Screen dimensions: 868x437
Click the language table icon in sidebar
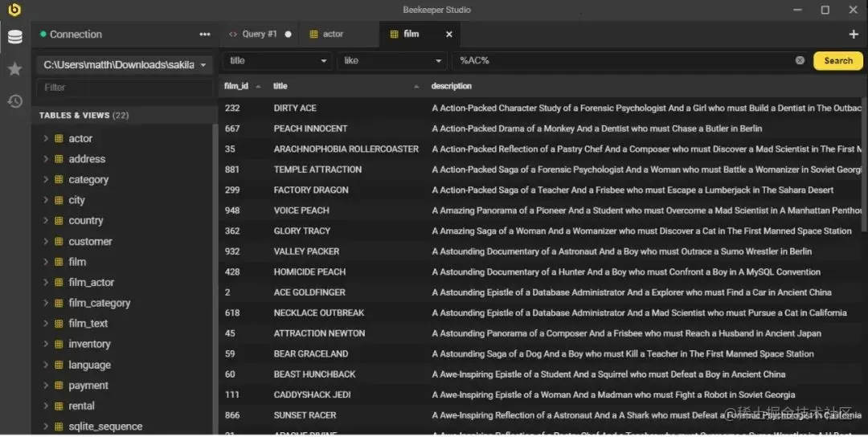click(x=59, y=365)
